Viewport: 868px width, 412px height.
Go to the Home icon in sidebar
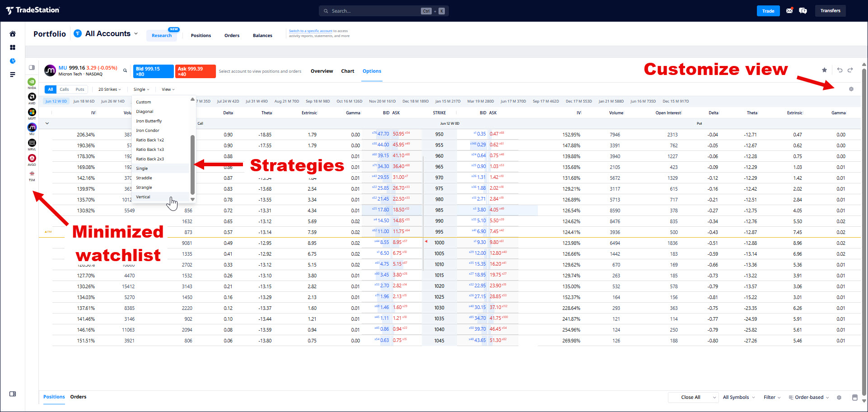click(13, 34)
